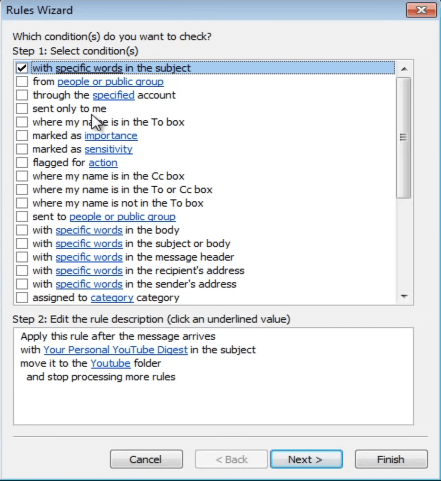The height and width of the screenshot is (481, 441).
Task: Edit 'Your Personal YouTube Digest' subject words
Action: tap(115, 350)
